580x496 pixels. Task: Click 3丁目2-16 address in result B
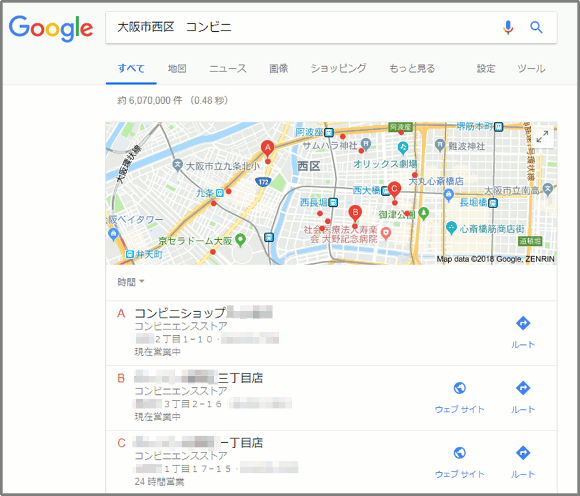click(x=193, y=404)
